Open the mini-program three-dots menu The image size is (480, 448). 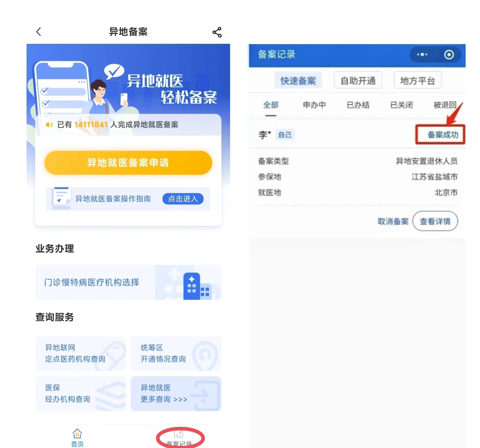pos(422,55)
